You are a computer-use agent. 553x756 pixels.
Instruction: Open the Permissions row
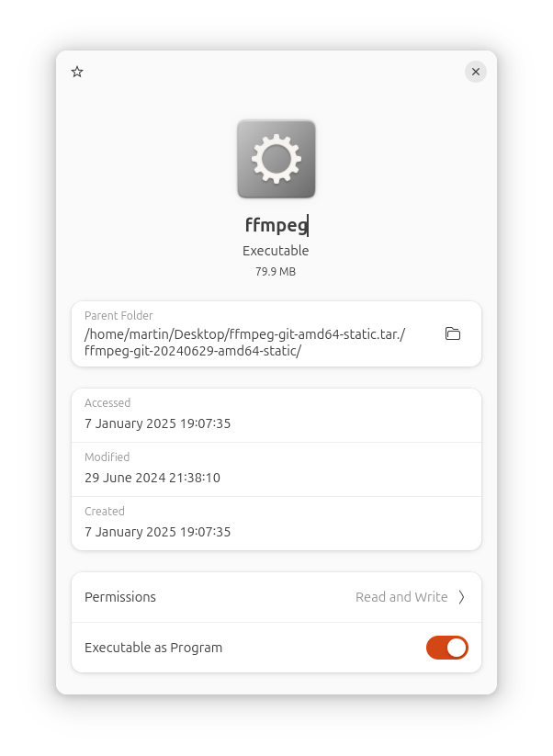pyautogui.click(x=276, y=597)
